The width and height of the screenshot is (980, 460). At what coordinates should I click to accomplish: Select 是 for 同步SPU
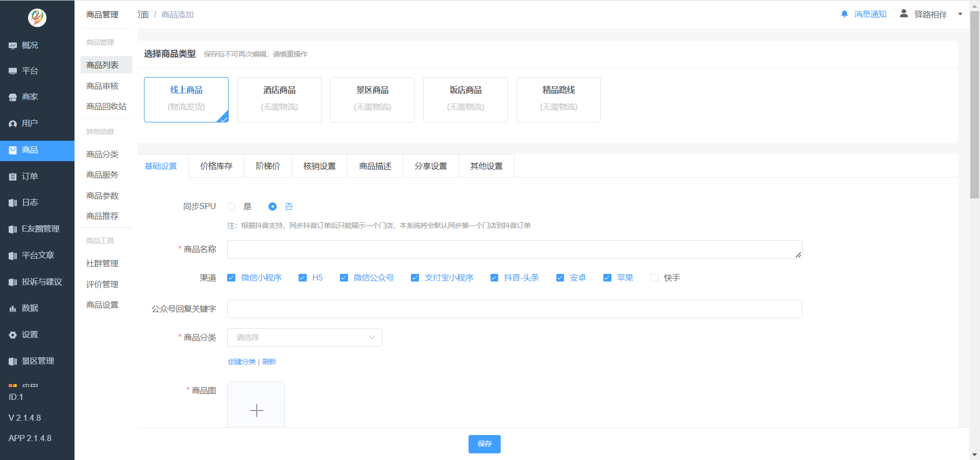tap(231, 207)
